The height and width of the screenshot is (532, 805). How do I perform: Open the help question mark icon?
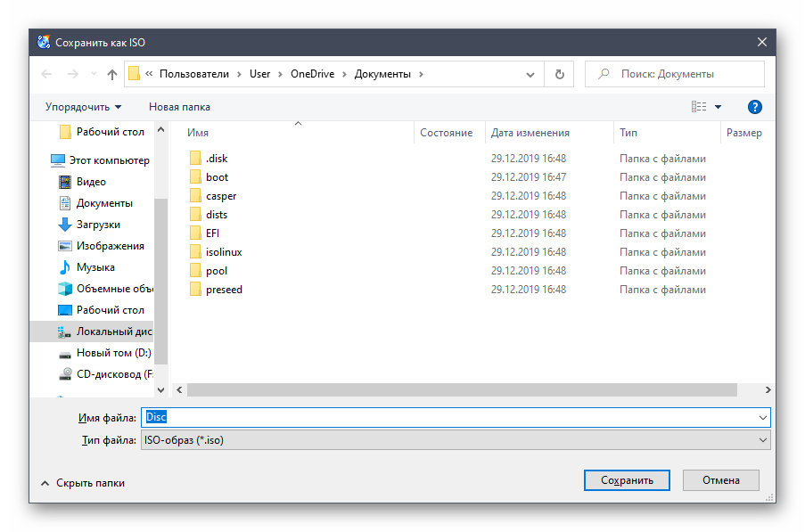click(754, 107)
